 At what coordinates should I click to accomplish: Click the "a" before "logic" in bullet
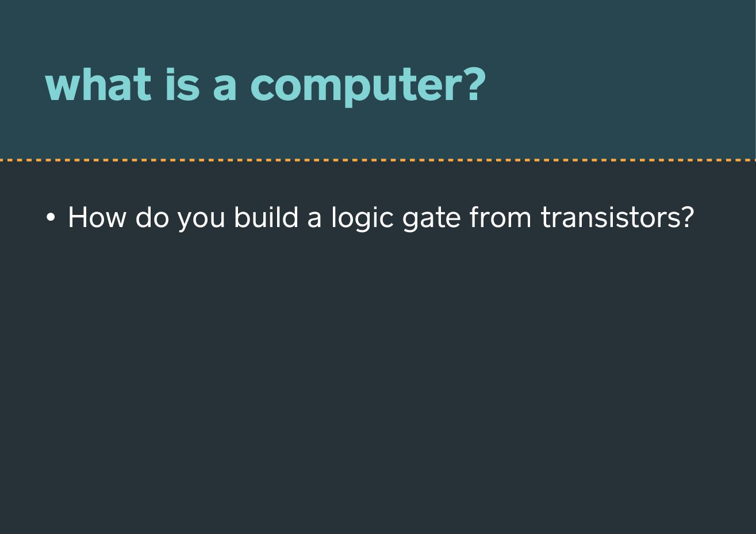tap(314, 221)
